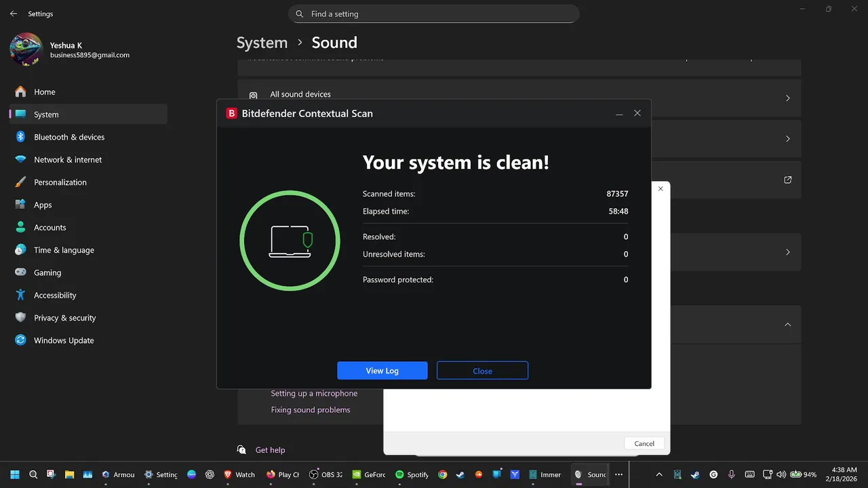The height and width of the screenshot is (488, 868).
Task: Open Bluetooth & devices settings
Action: point(88,137)
